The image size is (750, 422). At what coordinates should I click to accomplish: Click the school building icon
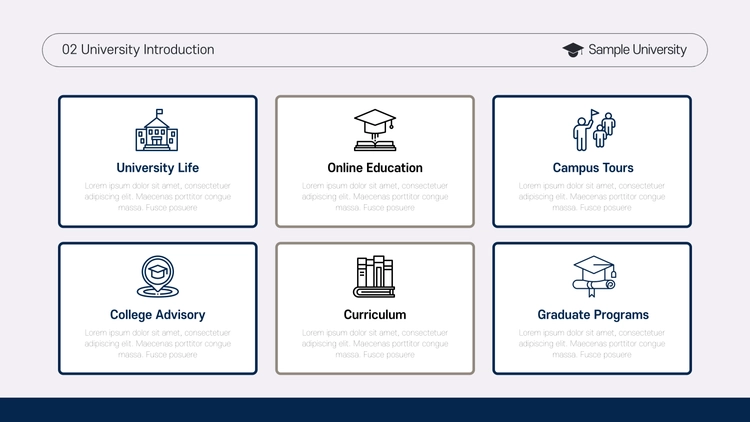157,130
